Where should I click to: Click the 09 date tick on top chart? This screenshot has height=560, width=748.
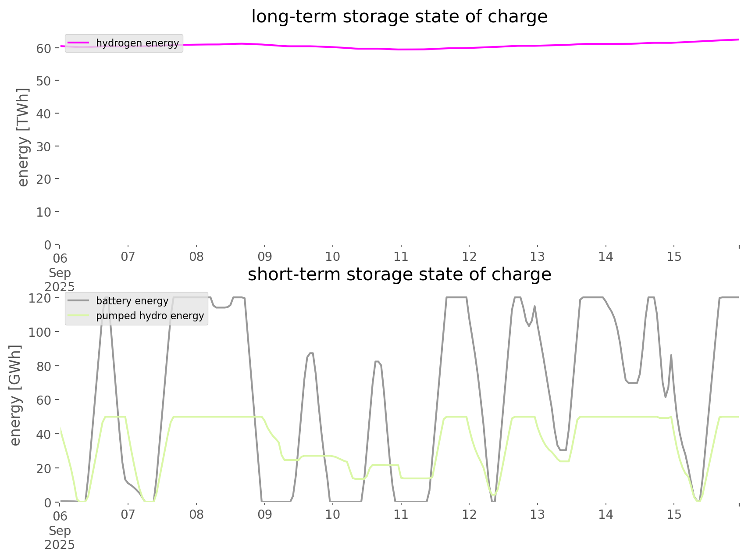[x=264, y=257]
